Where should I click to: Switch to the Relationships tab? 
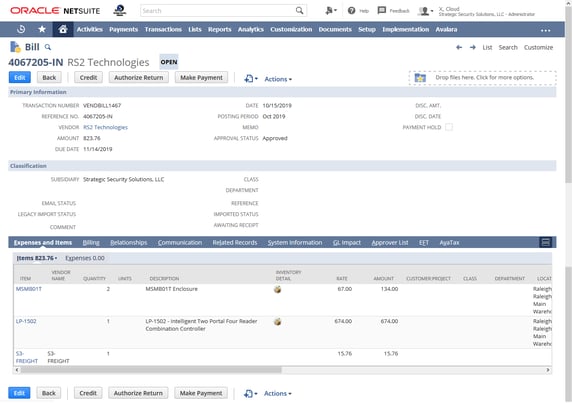click(x=128, y=243)
